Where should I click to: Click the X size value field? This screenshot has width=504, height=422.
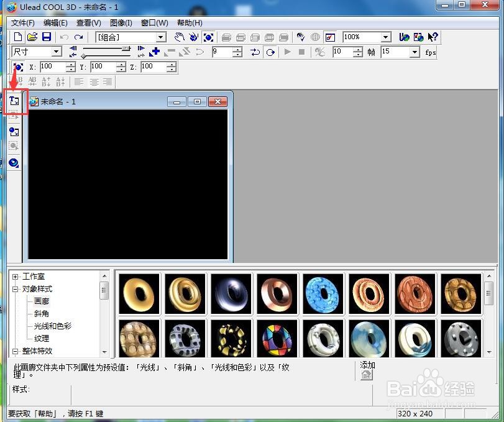pos(53,67)
